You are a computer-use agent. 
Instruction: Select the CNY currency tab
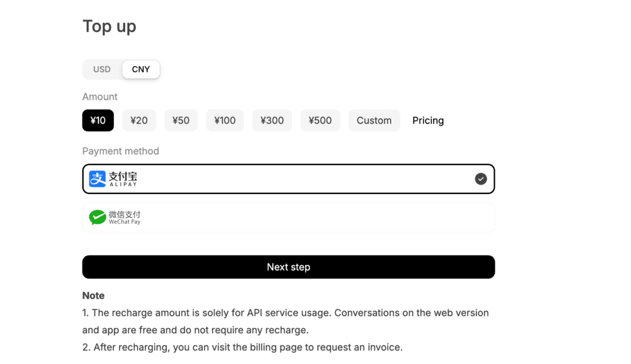[x=140, y=70]
